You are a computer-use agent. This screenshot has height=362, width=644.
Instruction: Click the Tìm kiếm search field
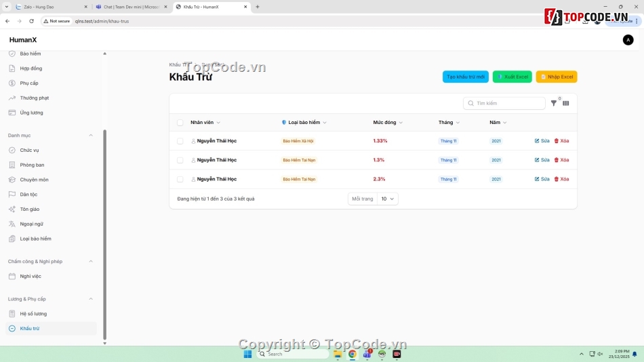[504, 103]
